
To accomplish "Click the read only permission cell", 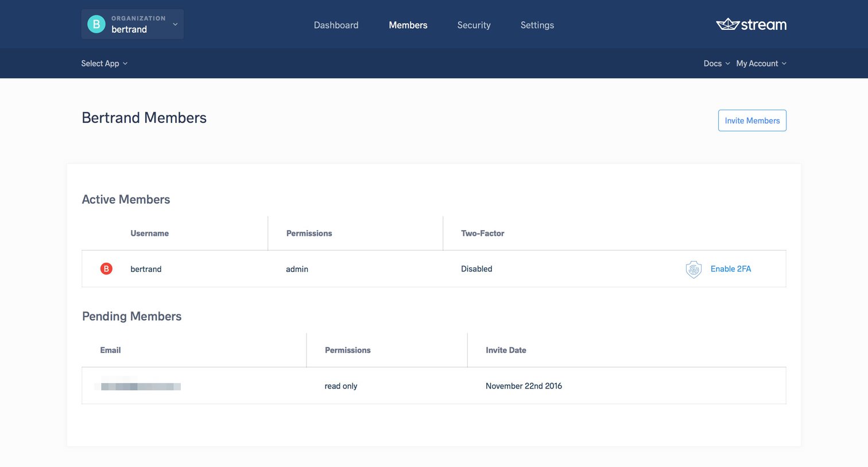I will click(341, 386).
